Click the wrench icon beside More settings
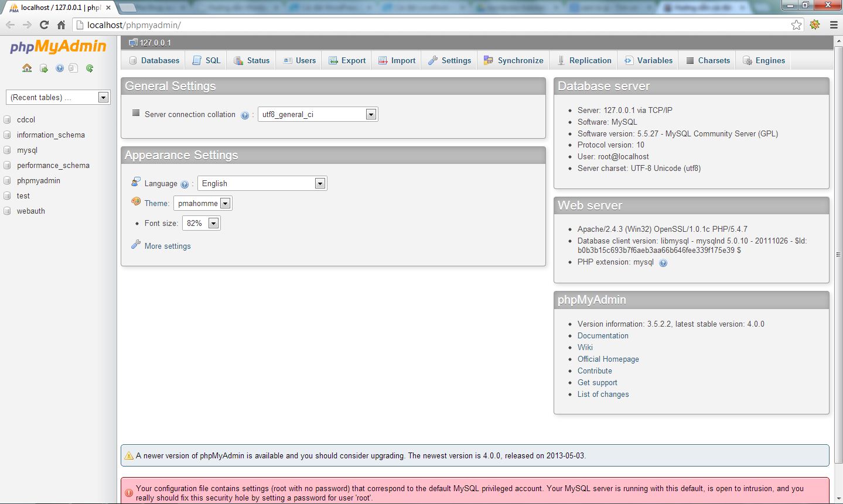 [136, 245]
